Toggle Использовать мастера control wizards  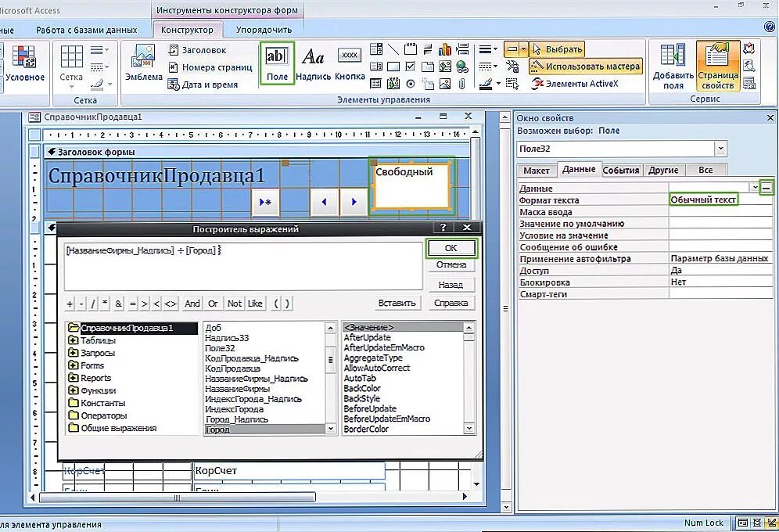tap(585, 66)
